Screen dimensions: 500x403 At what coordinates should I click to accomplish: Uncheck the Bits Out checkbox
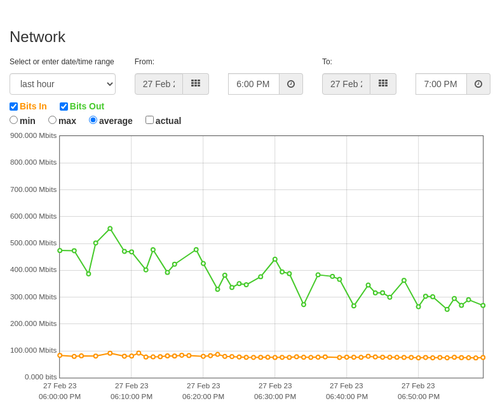(64, 106)
